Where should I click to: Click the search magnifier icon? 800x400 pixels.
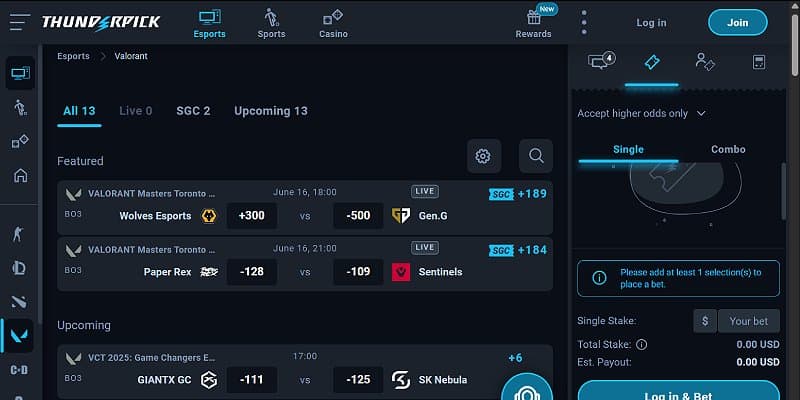pyautogui.click(x=536, y=155)
